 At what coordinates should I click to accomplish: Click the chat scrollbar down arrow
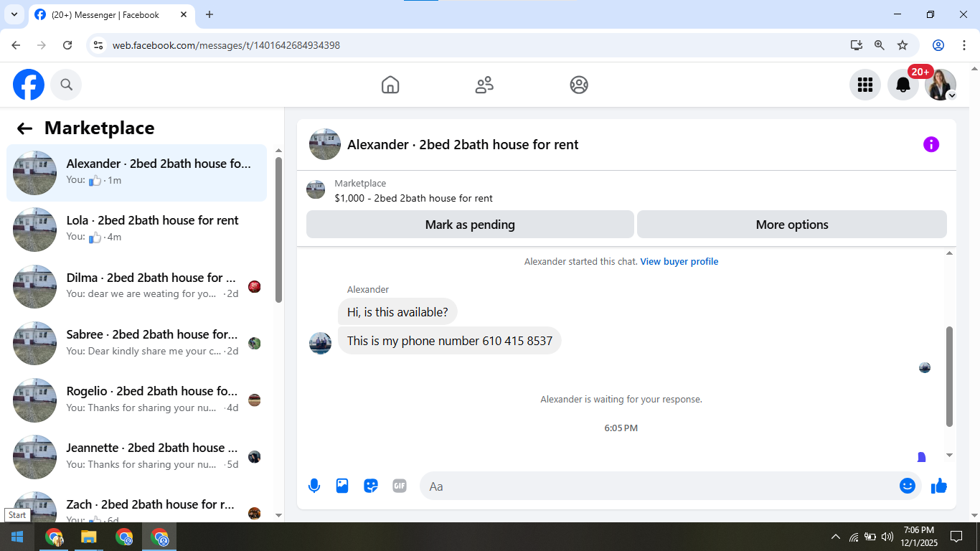pos(950,455)
